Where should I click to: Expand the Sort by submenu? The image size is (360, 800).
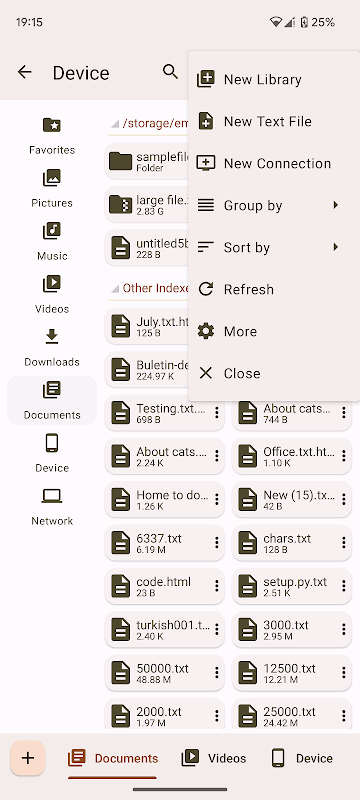point(273,247)
